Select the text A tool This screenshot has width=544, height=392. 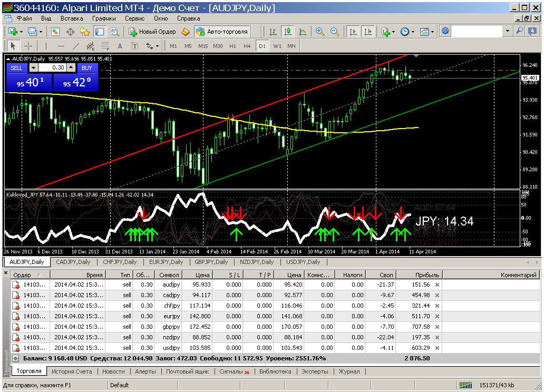120,46
